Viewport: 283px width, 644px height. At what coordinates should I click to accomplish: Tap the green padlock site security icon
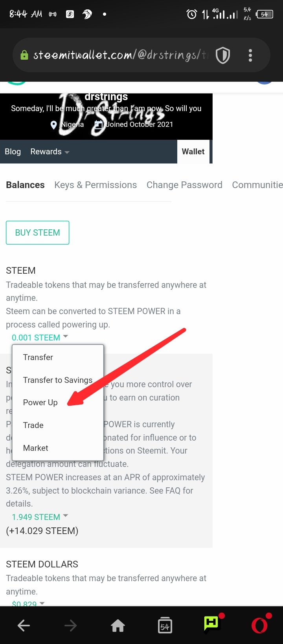coord(24,55)
